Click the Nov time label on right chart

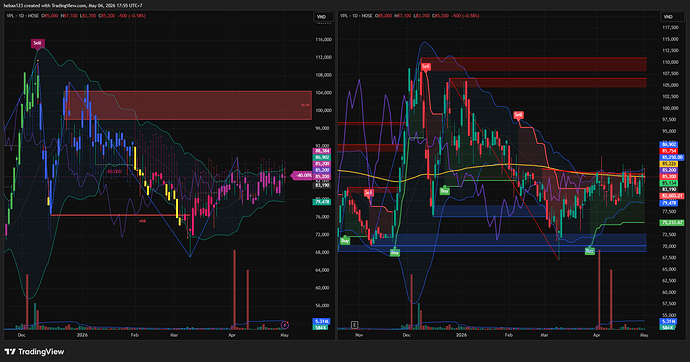tap(359, 335)
